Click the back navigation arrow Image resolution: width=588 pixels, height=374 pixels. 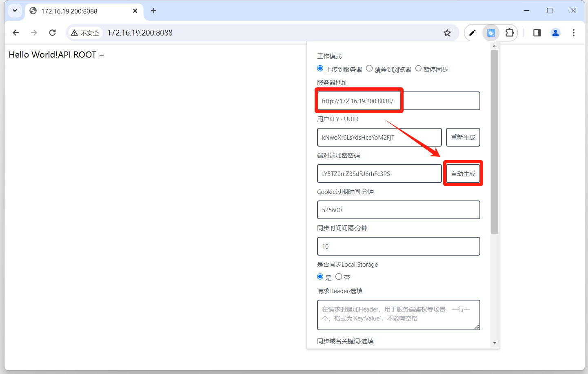pos(16,33)
